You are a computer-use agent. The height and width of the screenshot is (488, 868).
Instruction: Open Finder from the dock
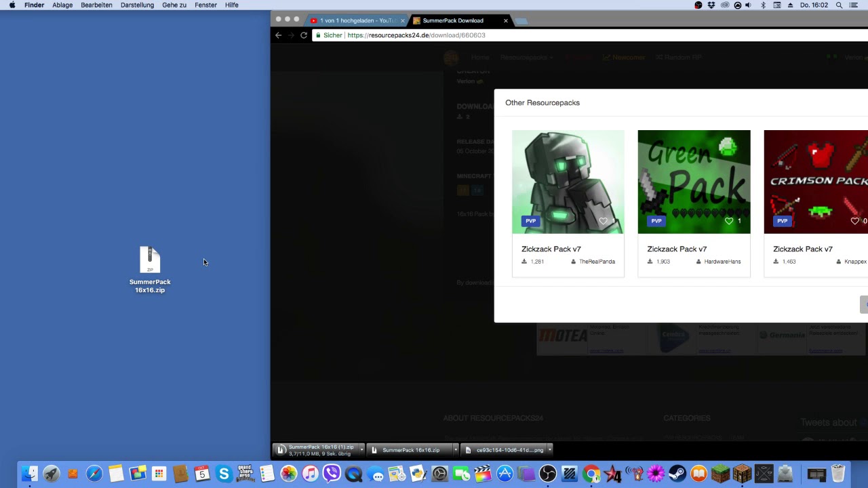click(x=29, y=474)
